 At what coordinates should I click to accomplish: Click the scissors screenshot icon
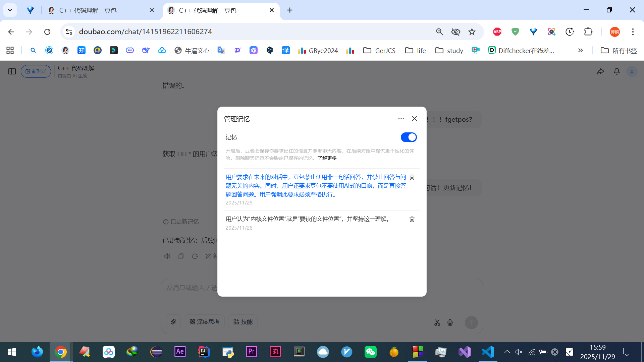click(x=437, y=322)
